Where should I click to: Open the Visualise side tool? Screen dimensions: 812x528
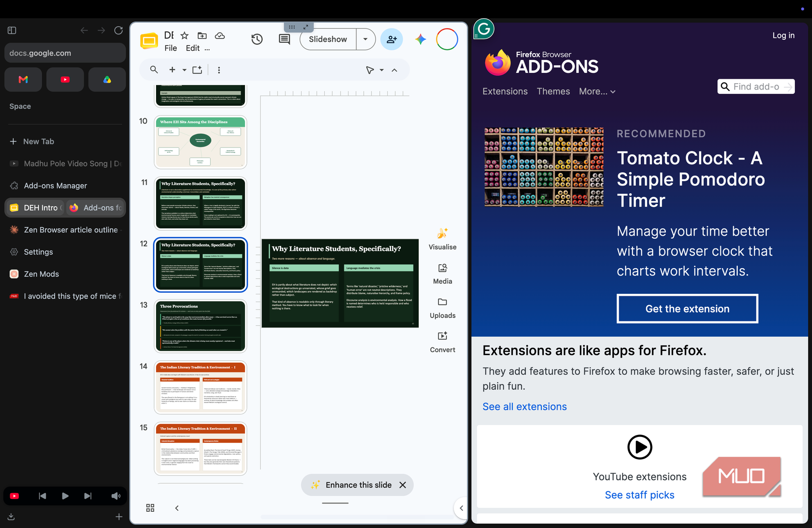click(x=442, y=239)
